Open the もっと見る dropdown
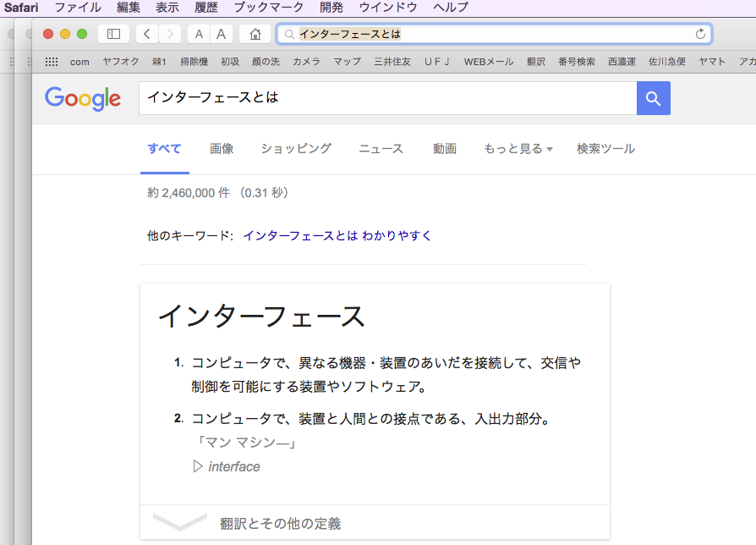Screen dimensions: 756x545 (x=518, y=149)
